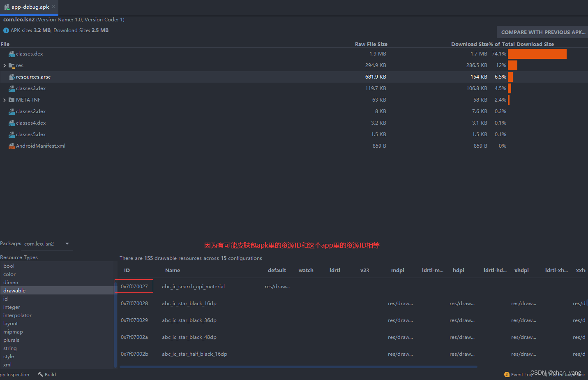This screenshot has width=588, height=380.
Task: Click the default configuration column header
Action: point(277,270)
